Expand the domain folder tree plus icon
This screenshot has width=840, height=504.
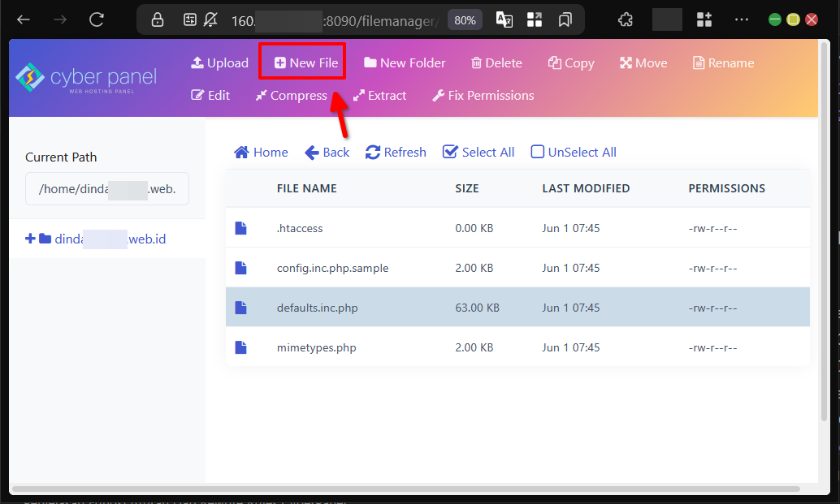click(x=30, y=239)
